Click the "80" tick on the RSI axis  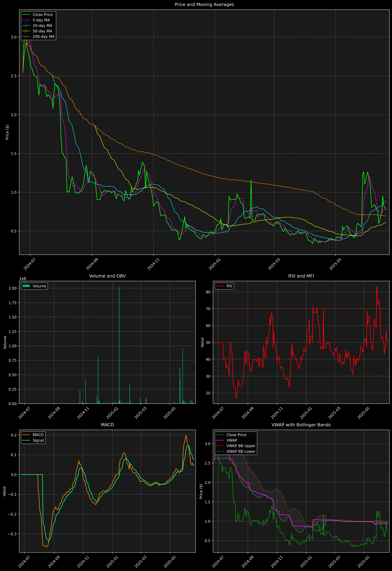208,292
